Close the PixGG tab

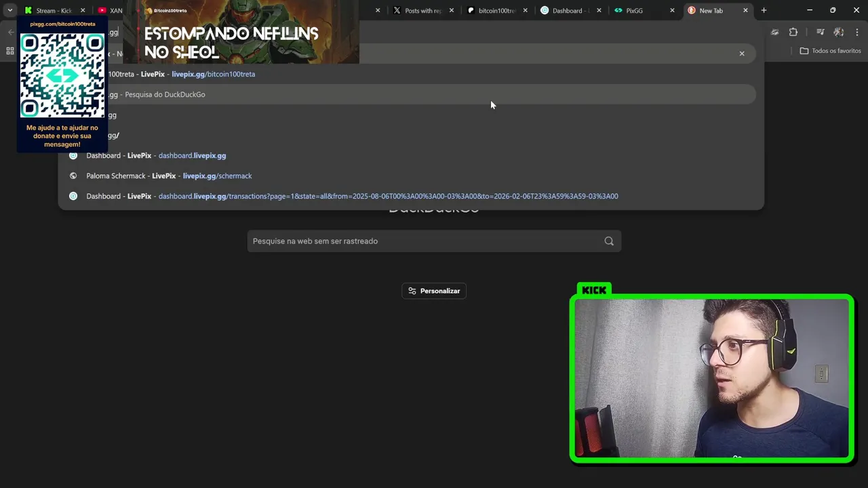point(672,10)
